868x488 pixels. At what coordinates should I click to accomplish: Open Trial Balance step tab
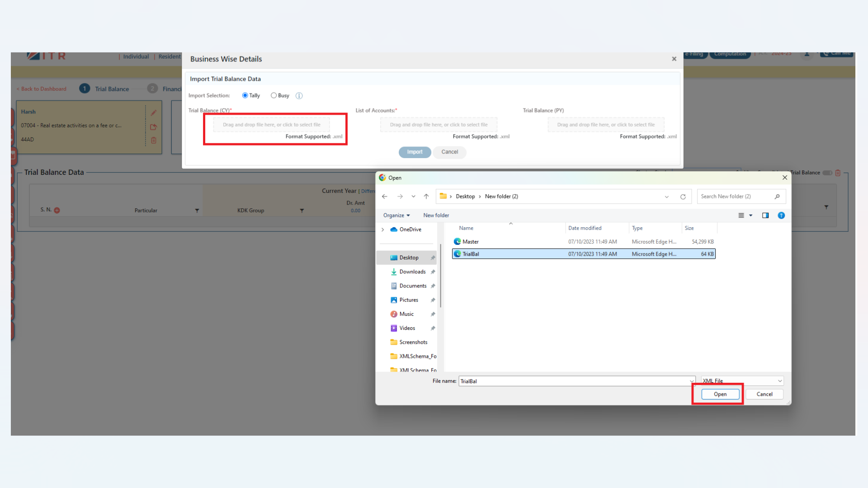click(104, 89)
